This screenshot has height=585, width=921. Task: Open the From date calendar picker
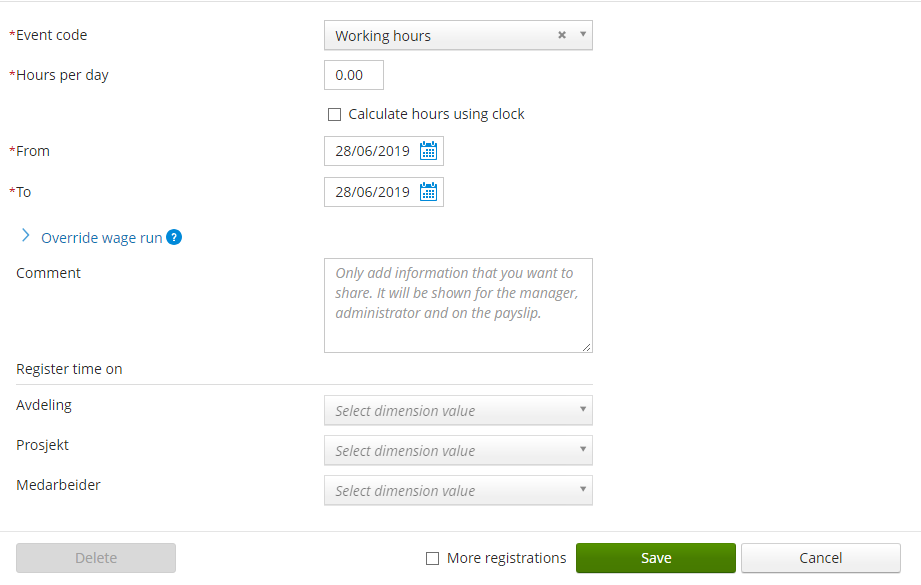pos(429,152)
